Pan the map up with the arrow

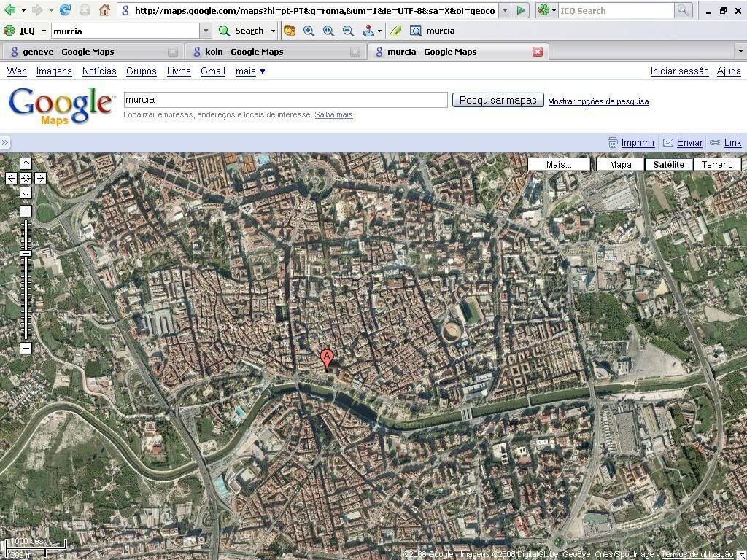point(26,164)
